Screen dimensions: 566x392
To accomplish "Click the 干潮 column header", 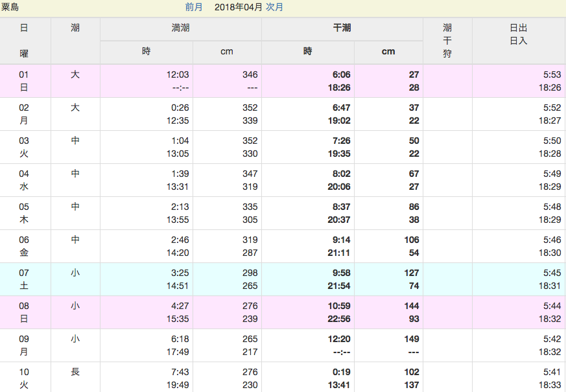I will (x=342, y=29).
